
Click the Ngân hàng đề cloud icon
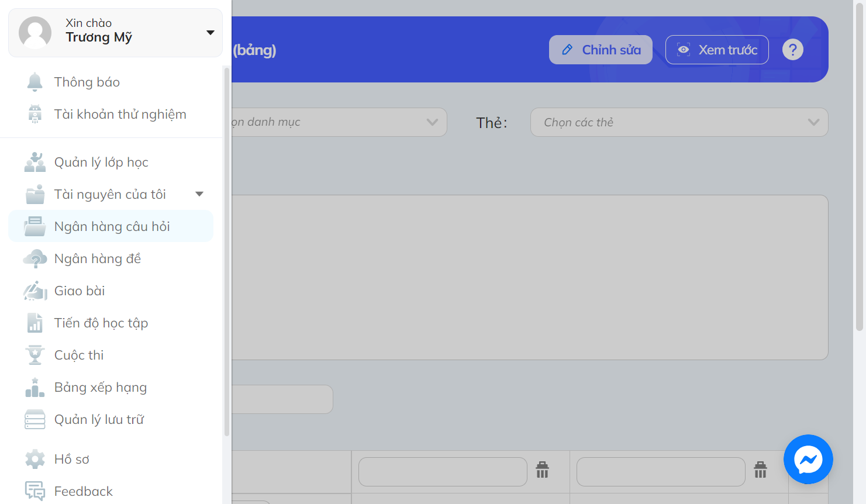click(35, 258)
